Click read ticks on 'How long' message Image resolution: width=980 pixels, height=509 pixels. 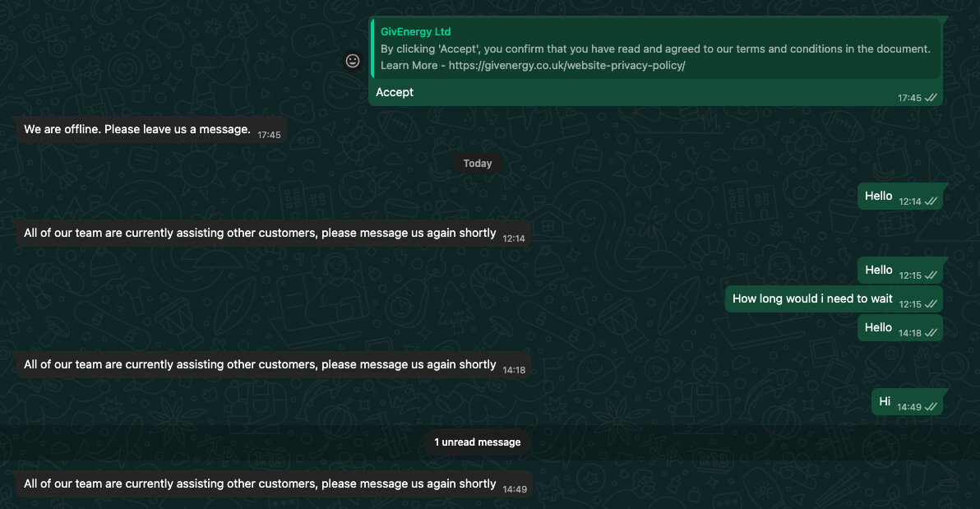tap(931, 304)
